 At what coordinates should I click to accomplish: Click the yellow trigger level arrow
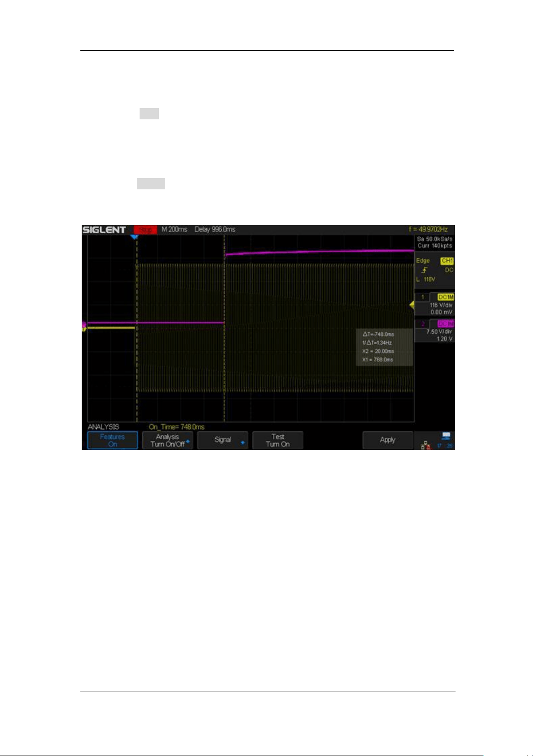[x=412, y=305]
